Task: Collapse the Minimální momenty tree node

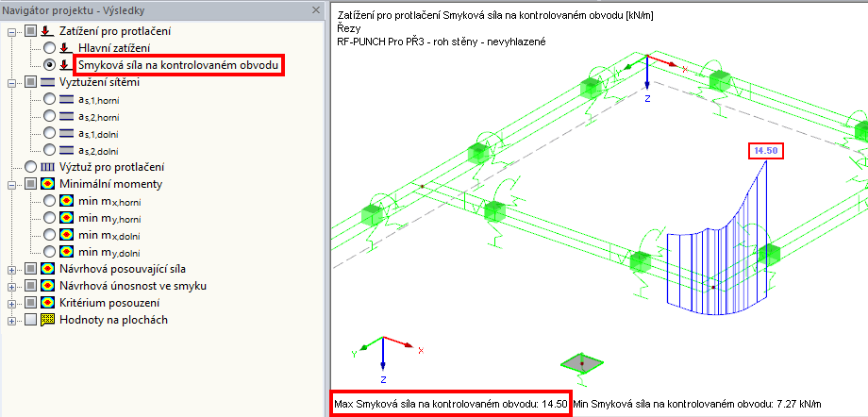Action: [x=12, y=184]
